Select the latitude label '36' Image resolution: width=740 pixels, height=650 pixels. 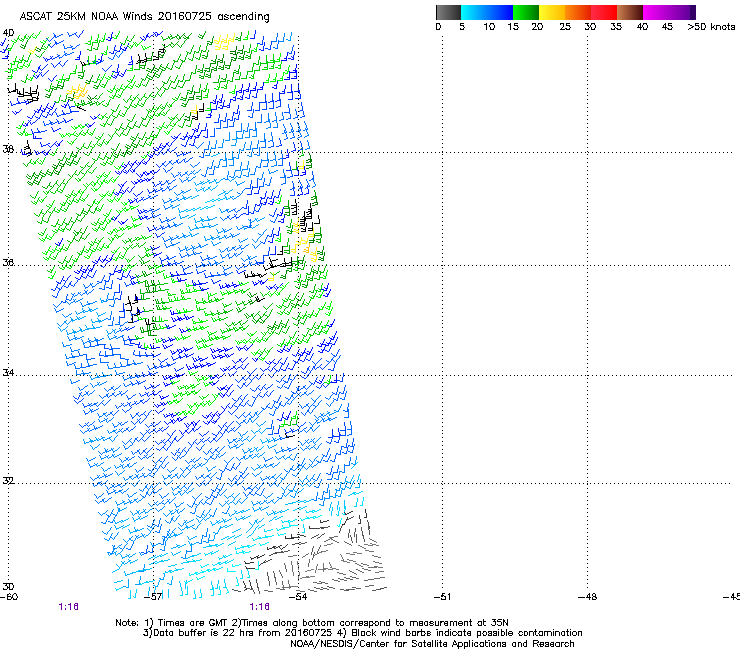pos(8,262)
